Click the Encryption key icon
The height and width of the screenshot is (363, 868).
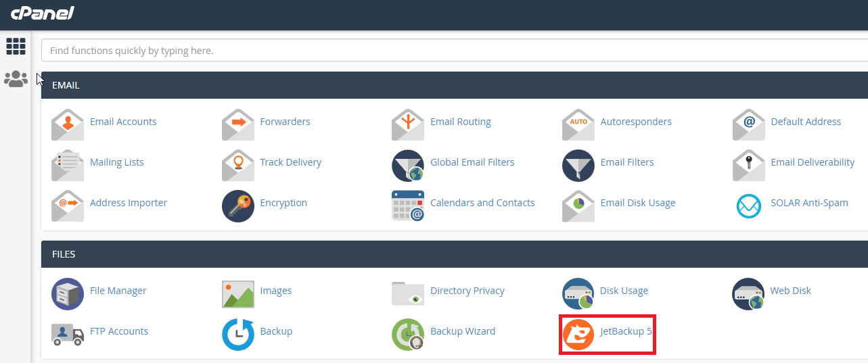(238, 205)
